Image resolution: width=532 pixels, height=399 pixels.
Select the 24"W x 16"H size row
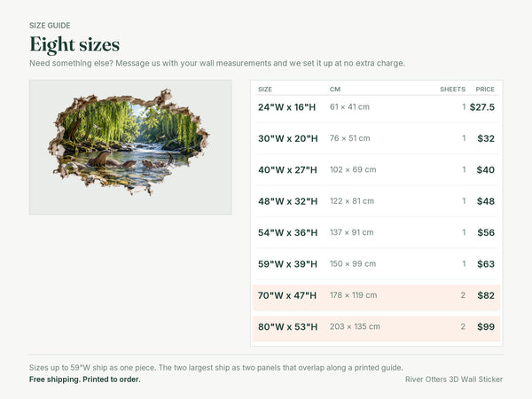[377, 107]
